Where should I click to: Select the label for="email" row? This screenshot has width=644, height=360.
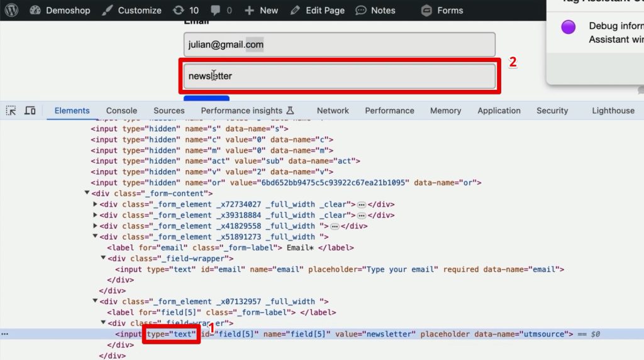click(x=230, y=248)
